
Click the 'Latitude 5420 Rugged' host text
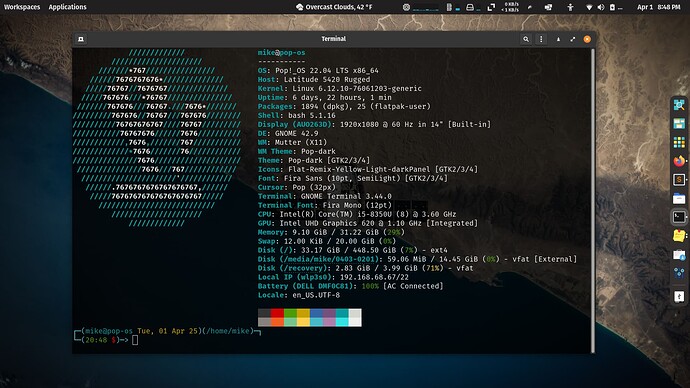point(327,80)
